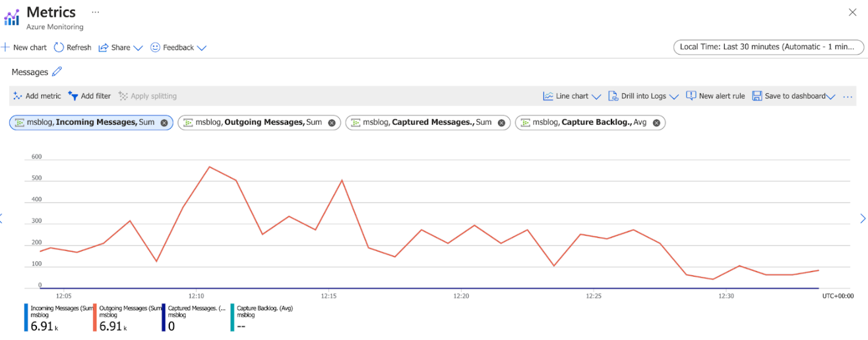Click the Event Hub icon in Capture Backlog pill

pos(526,122)
